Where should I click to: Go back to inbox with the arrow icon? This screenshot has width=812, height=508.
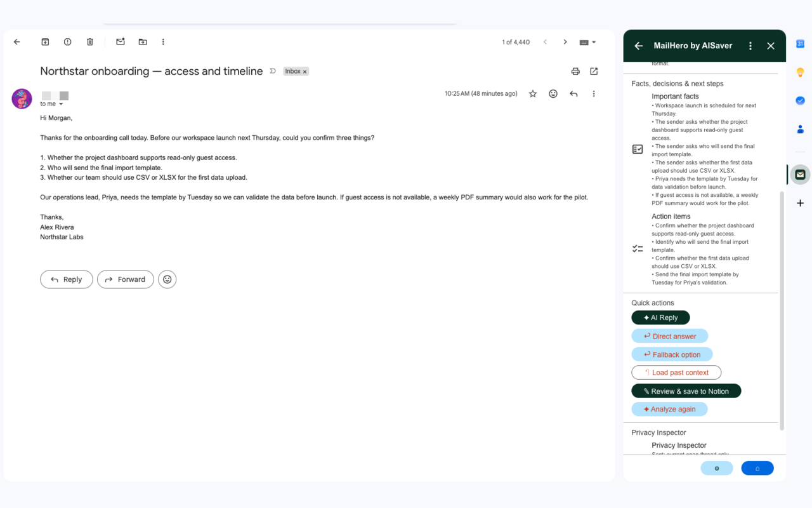17,42
